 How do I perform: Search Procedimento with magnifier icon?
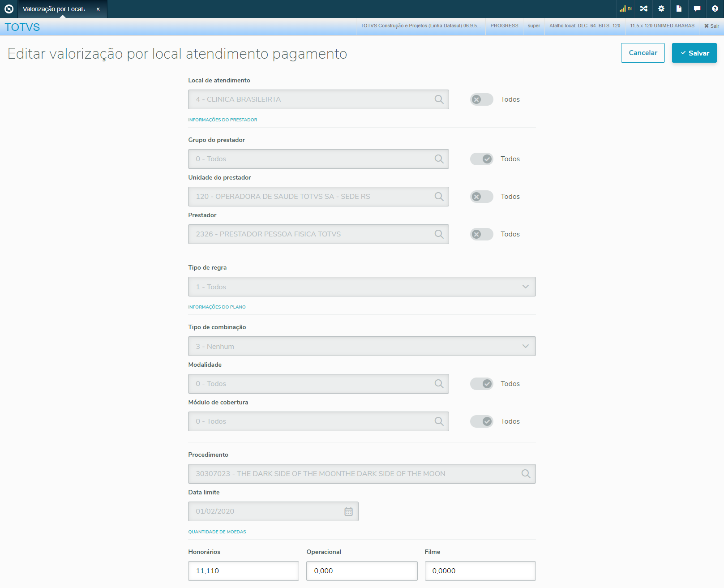(x=526, y=474)
